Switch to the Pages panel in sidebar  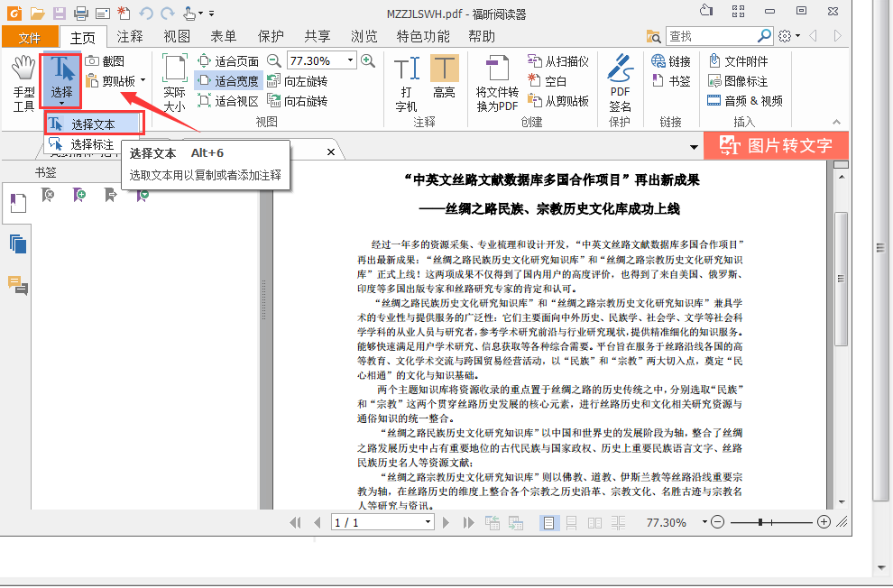pyautogui.click(x=17, y=243)
